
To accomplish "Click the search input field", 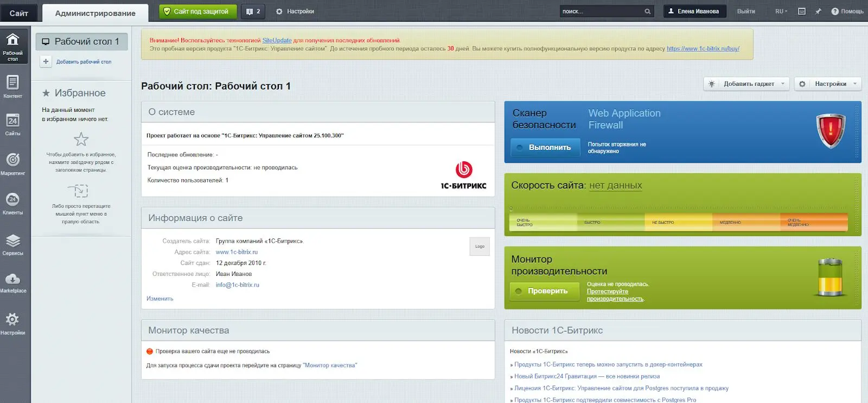I will click(x=601, y=11).
